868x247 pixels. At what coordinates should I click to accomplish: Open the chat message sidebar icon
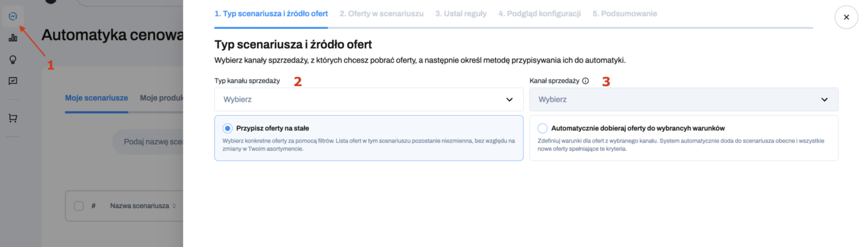[x=13, y=81]
